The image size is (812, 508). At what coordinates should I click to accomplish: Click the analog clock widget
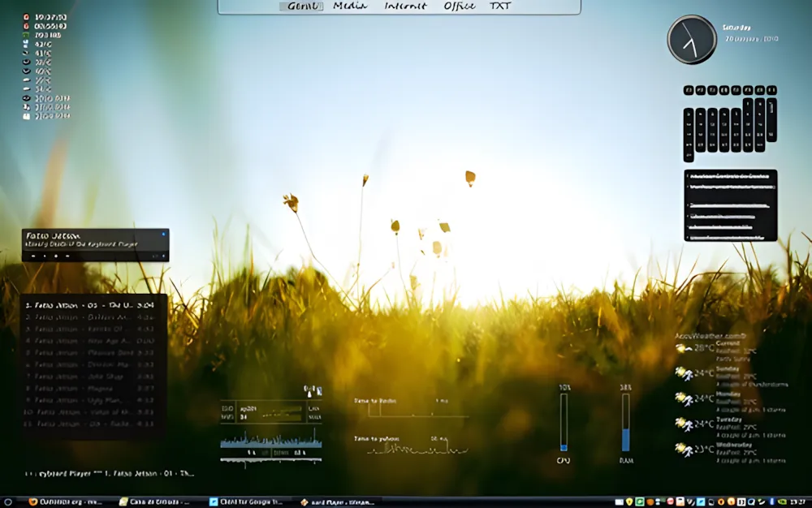tap(692, 40)
